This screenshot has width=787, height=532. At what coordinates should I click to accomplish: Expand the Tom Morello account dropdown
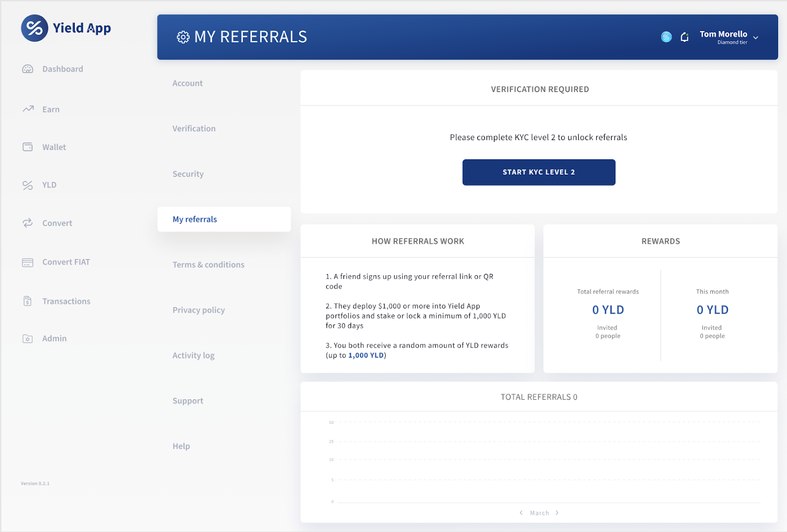tap(756, 37)
